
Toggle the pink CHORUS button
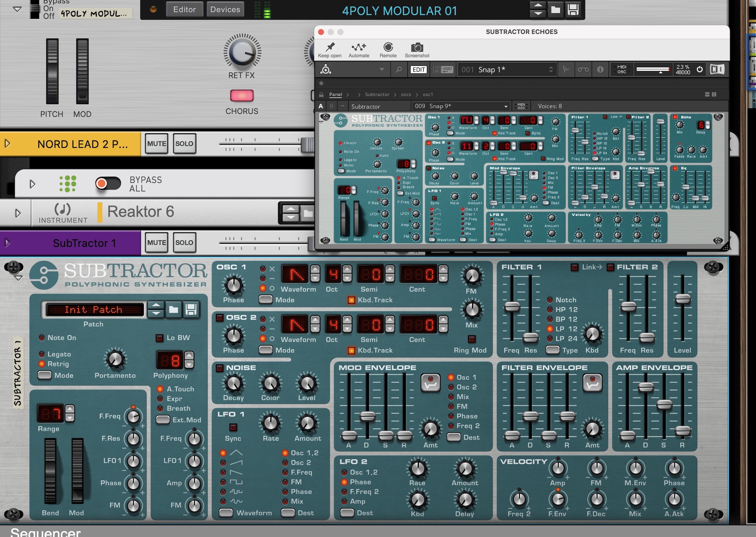point(242,95)
